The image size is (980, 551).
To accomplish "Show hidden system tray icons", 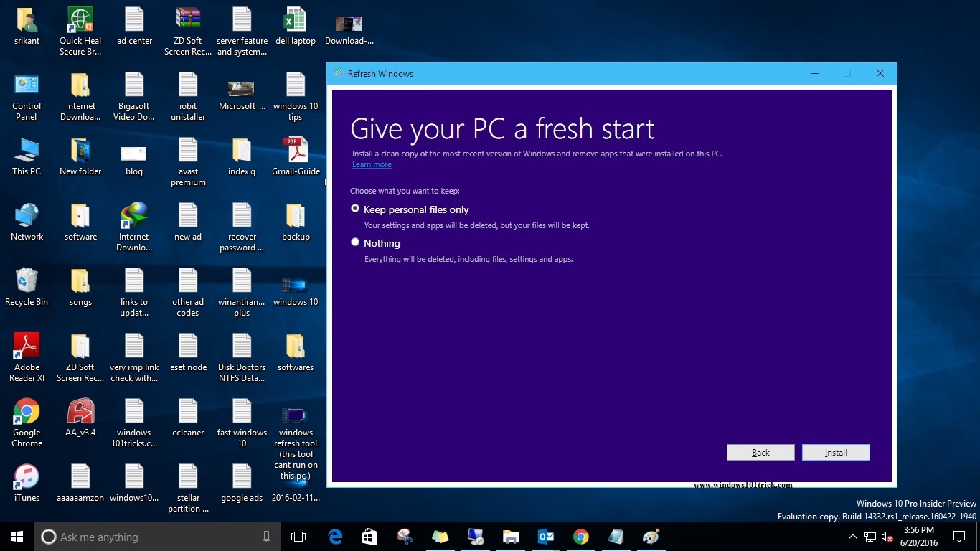I will [x=852, y=537].
